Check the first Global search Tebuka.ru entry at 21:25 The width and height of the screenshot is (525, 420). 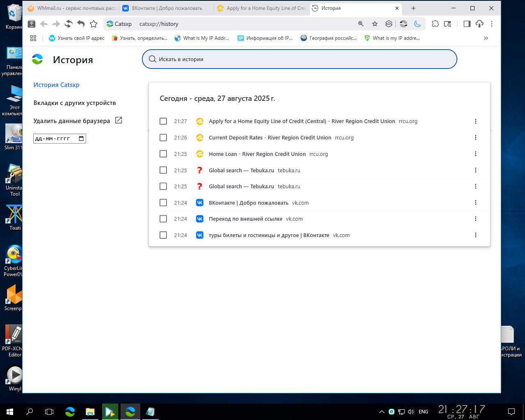point(163,170)
